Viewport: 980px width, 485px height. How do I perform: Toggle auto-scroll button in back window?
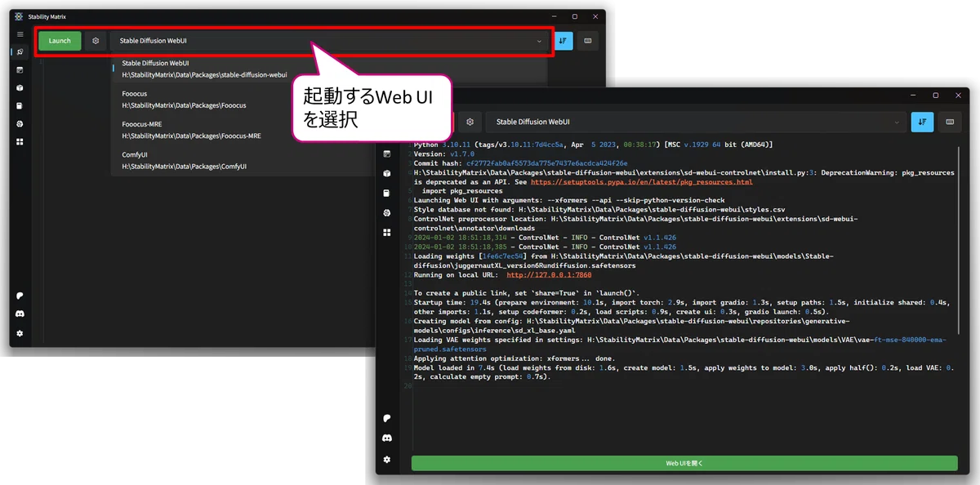tap(563, 41)
